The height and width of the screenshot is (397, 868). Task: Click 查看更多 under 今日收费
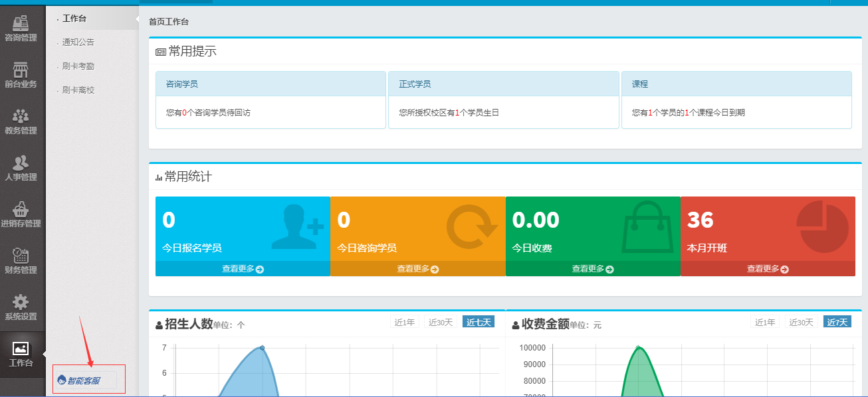(x=593, y=269)
